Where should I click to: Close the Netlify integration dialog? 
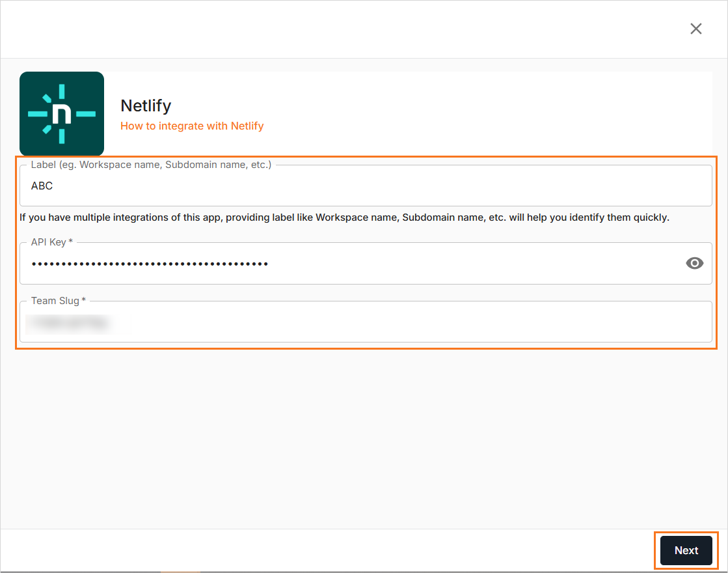[x=695, y=29]
